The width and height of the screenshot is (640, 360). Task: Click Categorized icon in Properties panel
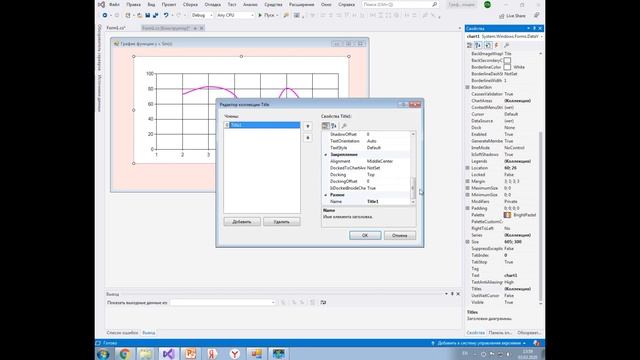click(x=469, y=45)
